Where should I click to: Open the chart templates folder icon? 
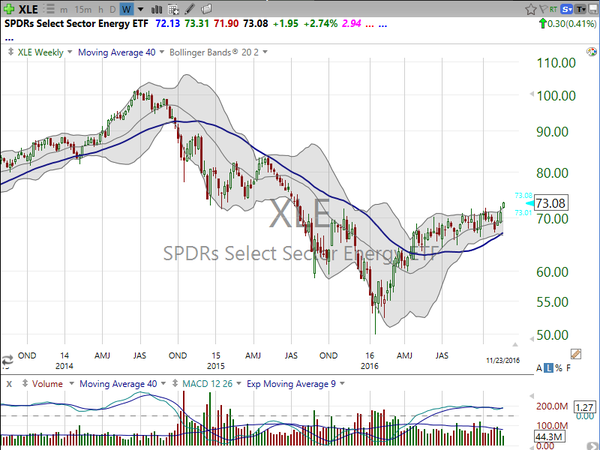tap(206, 8)
